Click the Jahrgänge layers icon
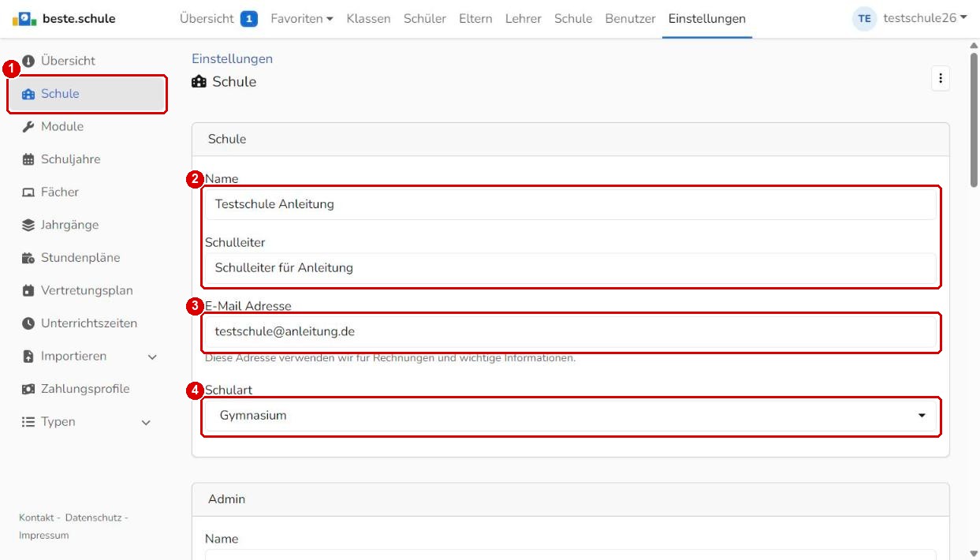The image size is (980, 560). (x=28, y=225)
